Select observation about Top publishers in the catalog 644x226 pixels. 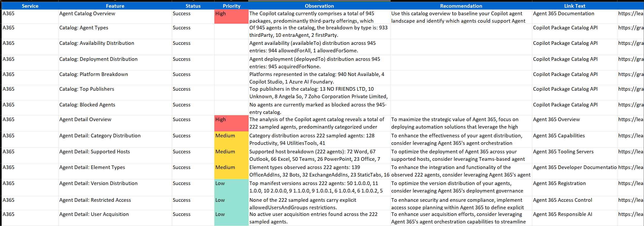[x=319, y=93]
